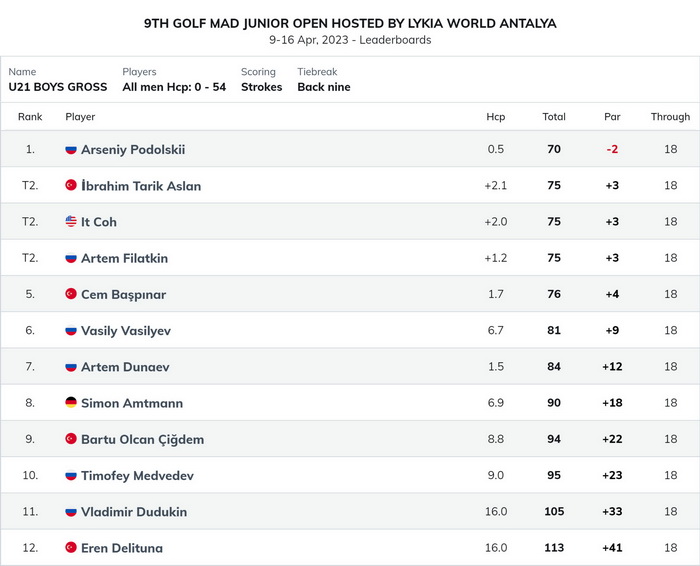Click Arseniy Podolskii's red -2 par score
Viewport: 700px width, 566px height.
612,149
